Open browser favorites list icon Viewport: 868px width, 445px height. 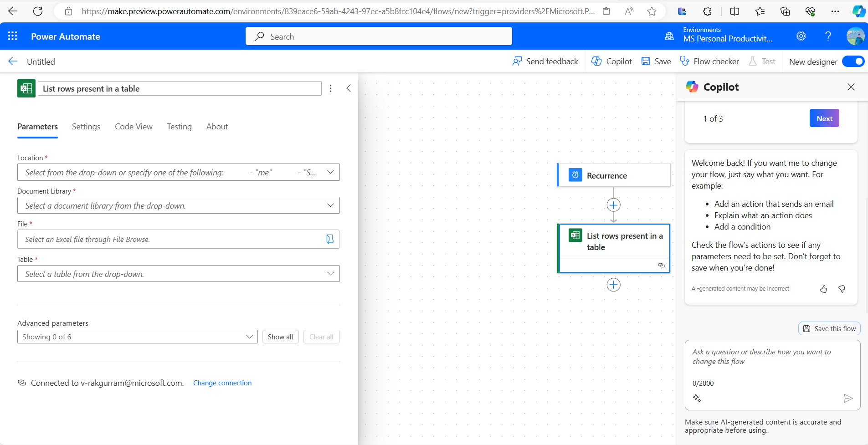click(760, 11)
